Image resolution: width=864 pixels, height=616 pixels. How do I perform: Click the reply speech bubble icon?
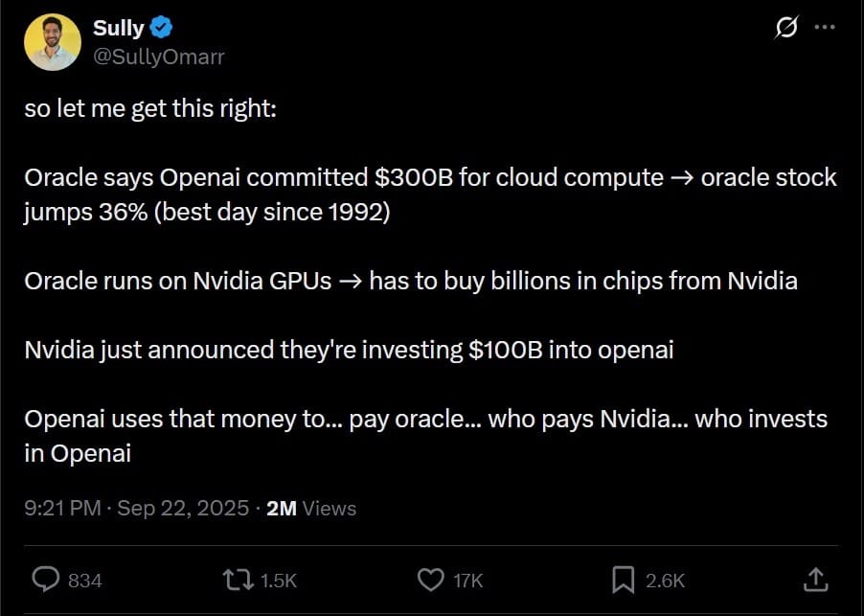(47, 579)
